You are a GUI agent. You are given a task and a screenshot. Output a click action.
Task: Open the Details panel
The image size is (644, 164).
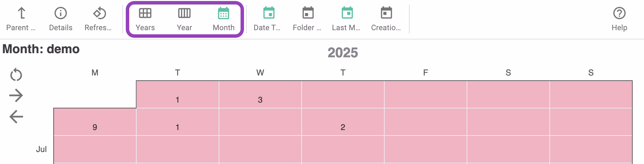(60, 19)
